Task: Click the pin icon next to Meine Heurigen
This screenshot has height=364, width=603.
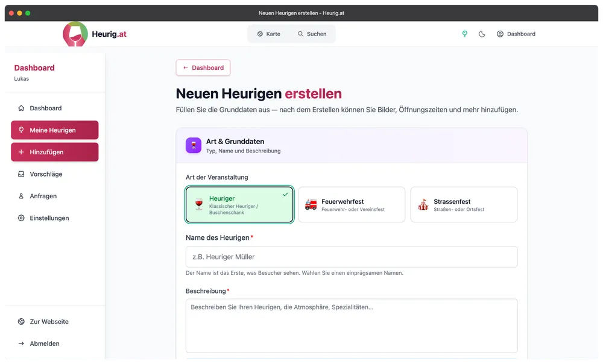Action: pyautogui.click(x=21, y=130)
